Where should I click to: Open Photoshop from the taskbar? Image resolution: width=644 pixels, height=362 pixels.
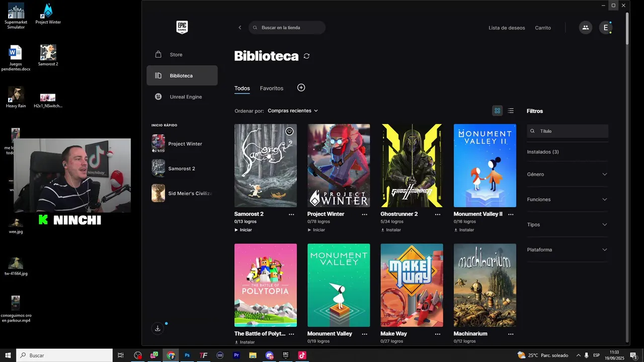point(187,355)
